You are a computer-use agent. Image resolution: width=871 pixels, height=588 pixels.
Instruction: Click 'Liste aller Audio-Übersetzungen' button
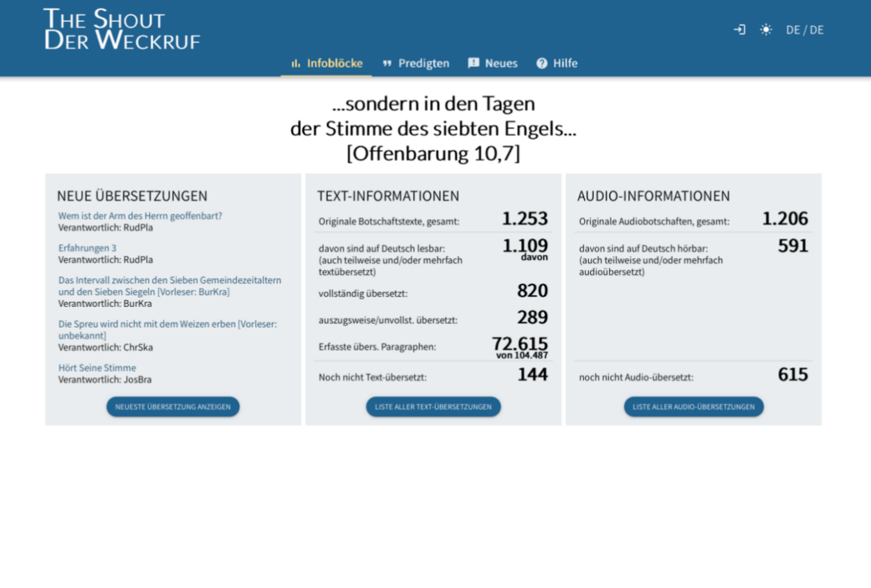click(693, 406)
